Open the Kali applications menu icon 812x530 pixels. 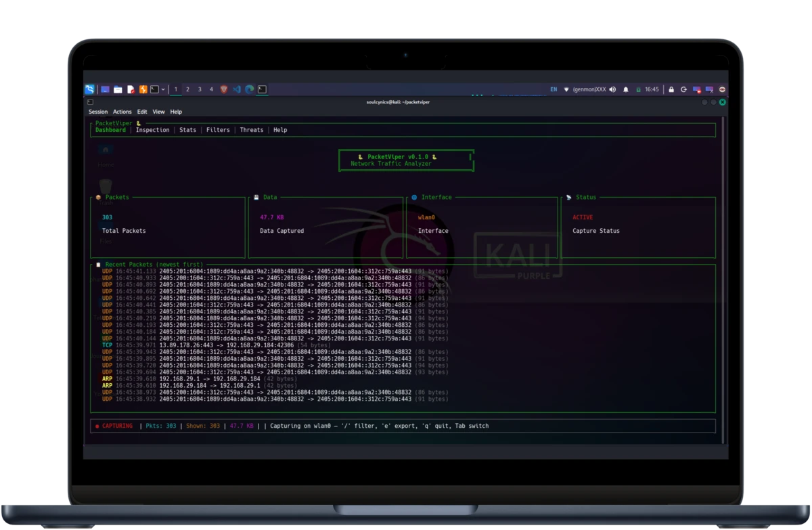(89, 89)
